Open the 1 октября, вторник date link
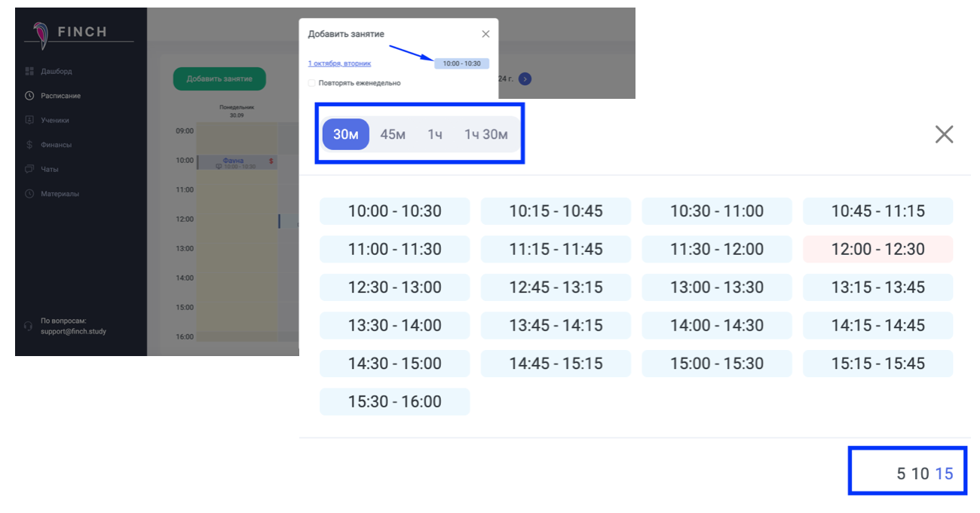The image size is (980, 513). point(339,63)
